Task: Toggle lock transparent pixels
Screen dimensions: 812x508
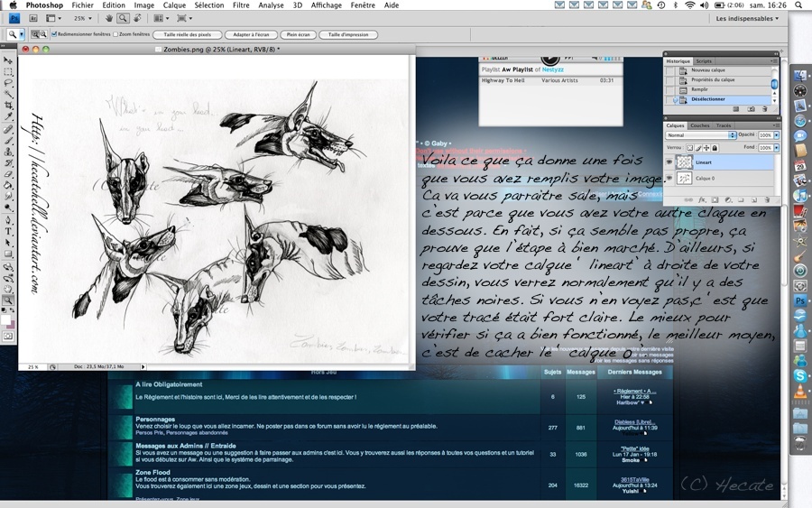Action: [690, 148]
